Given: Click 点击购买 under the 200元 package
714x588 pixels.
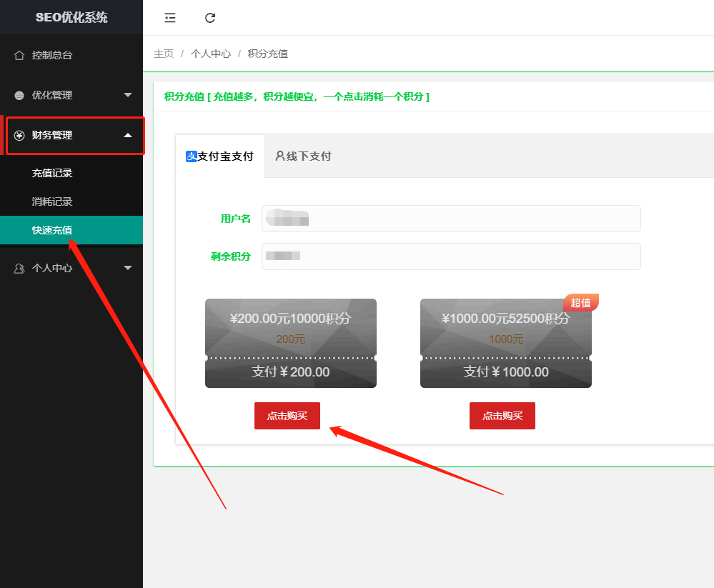Looking at the screenshot, I should pos(287,416).
